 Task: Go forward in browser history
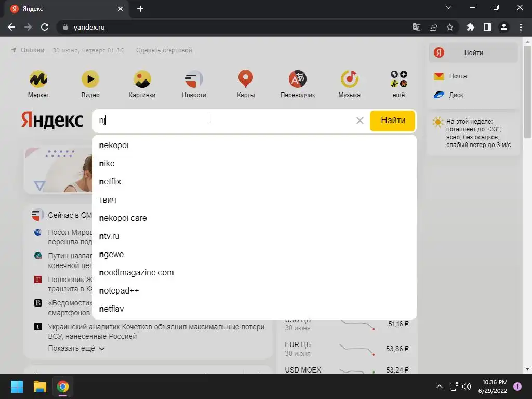(28, 27)
